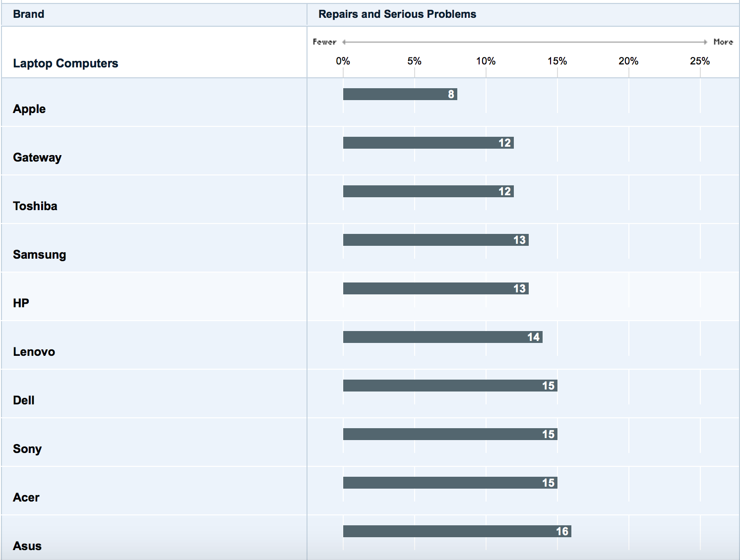
Task: Click the Toshiba bar showing 12
Action: [x=429, y=191]
